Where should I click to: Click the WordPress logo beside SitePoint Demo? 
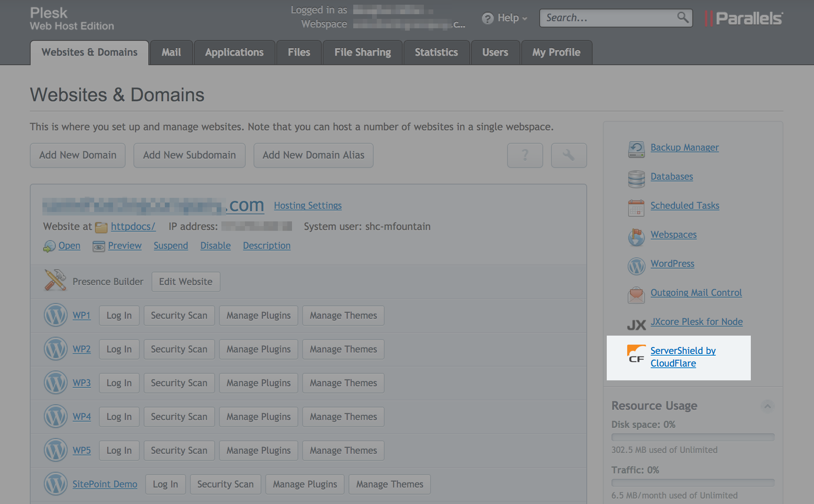(x=55, y=484)
